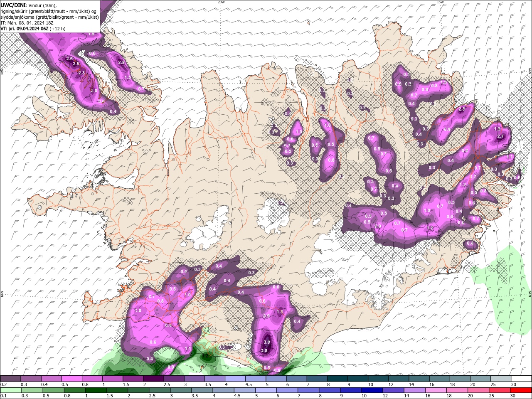Click the '15W' longitude label
This screenshot has width=532, height=399.
point(440,2)
